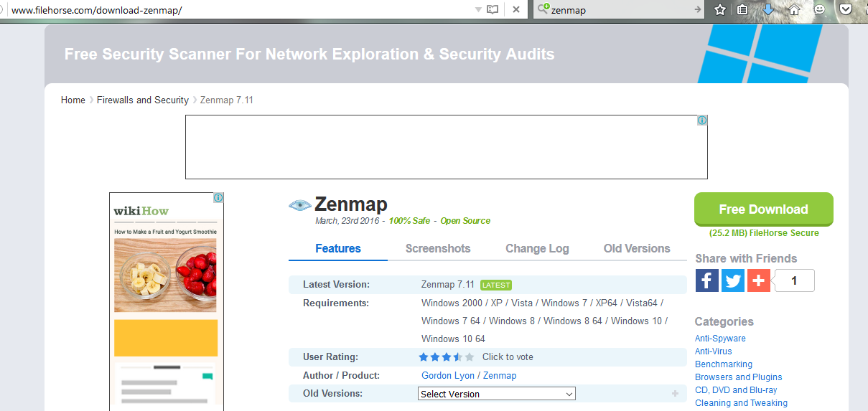Go to browser home page icon
The height and width of the screenshot is (411, 868).
(794, 9)
